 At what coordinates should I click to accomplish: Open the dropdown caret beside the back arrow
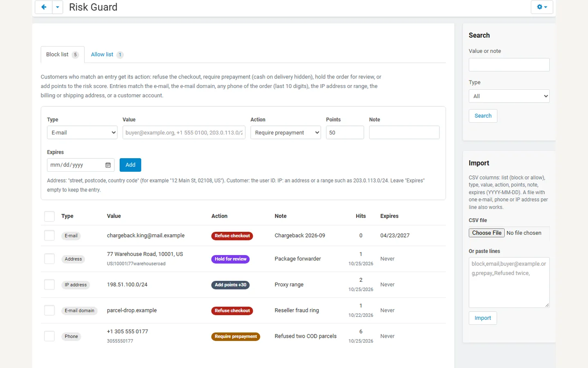[58, 7]
